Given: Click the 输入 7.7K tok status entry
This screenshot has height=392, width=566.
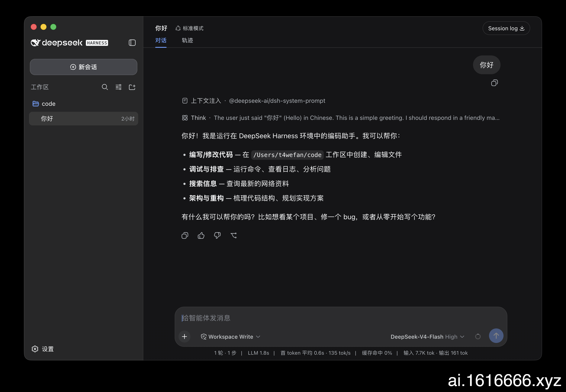Looking at the screenshot, I should point(419,353).
